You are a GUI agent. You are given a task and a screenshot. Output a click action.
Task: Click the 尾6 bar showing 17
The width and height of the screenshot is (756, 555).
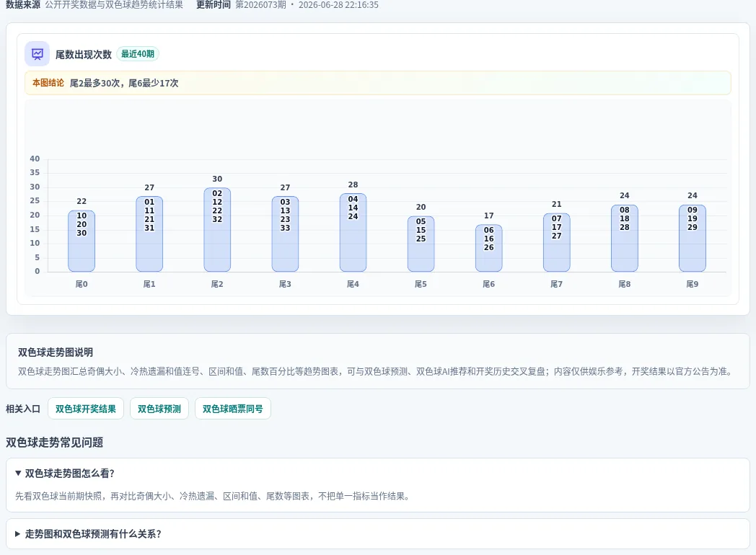coord(489,248)
